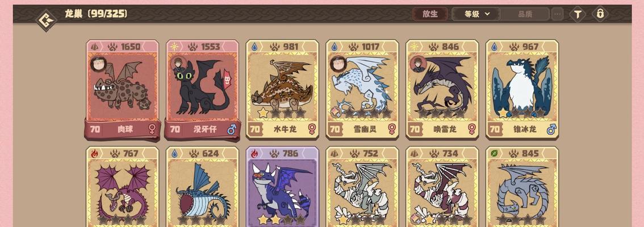The image size is (644, 227).
Task: Click the 放生 release button
Action: click(x=430, y=14)
